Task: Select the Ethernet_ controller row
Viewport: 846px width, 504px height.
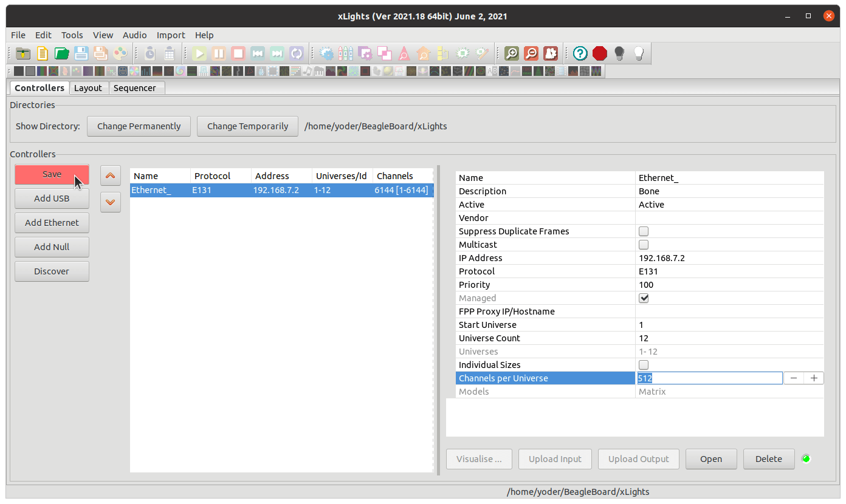Action: pyautogui.click(x=281, y=190)
